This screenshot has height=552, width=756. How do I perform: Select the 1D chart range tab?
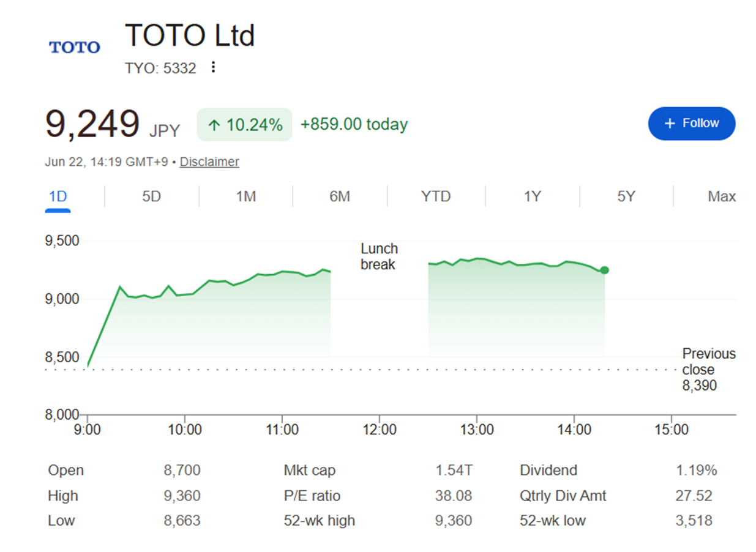pos(58,196)
